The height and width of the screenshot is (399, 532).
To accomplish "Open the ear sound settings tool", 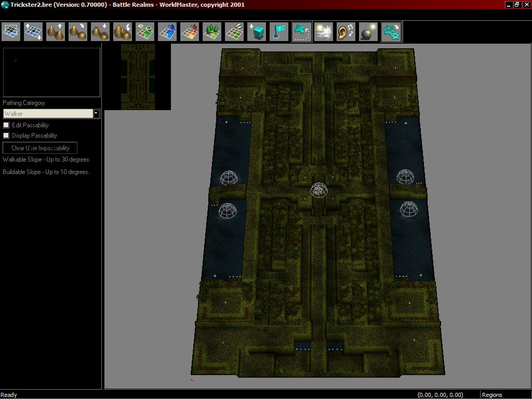I will pyautogui.click(x=346, y=32).
